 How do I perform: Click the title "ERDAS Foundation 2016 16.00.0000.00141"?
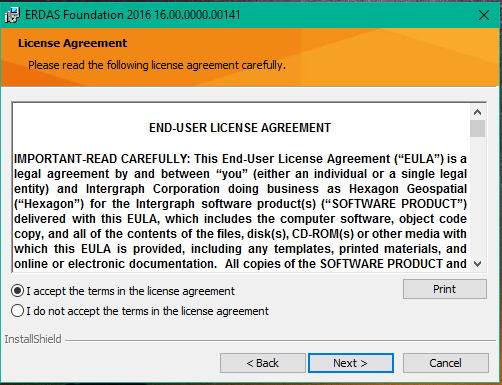[133, 15]
